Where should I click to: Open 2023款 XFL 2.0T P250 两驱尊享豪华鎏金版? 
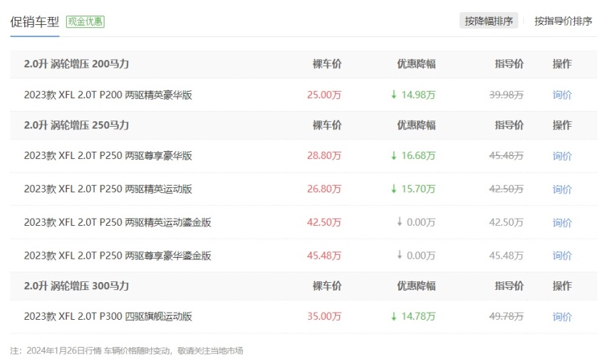[118, 256]
